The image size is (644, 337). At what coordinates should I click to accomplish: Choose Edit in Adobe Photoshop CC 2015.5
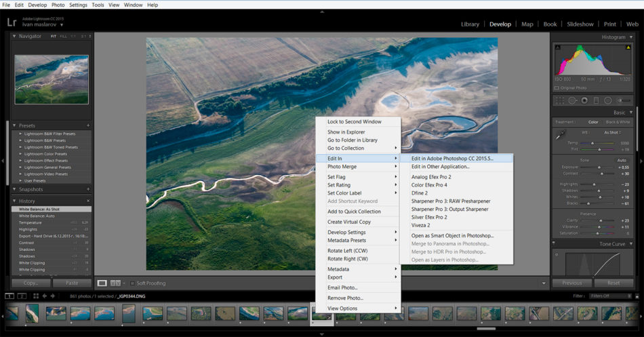pyautogui.click(x=452, y=158)
